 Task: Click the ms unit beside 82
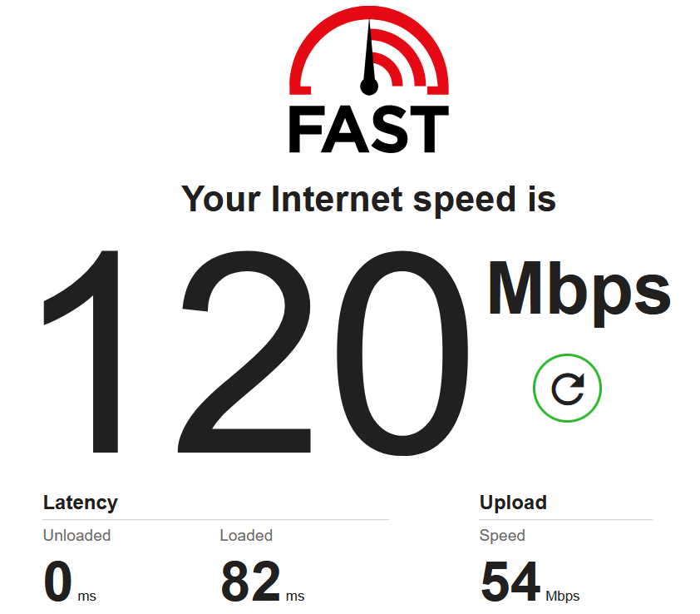coord(295,597)
